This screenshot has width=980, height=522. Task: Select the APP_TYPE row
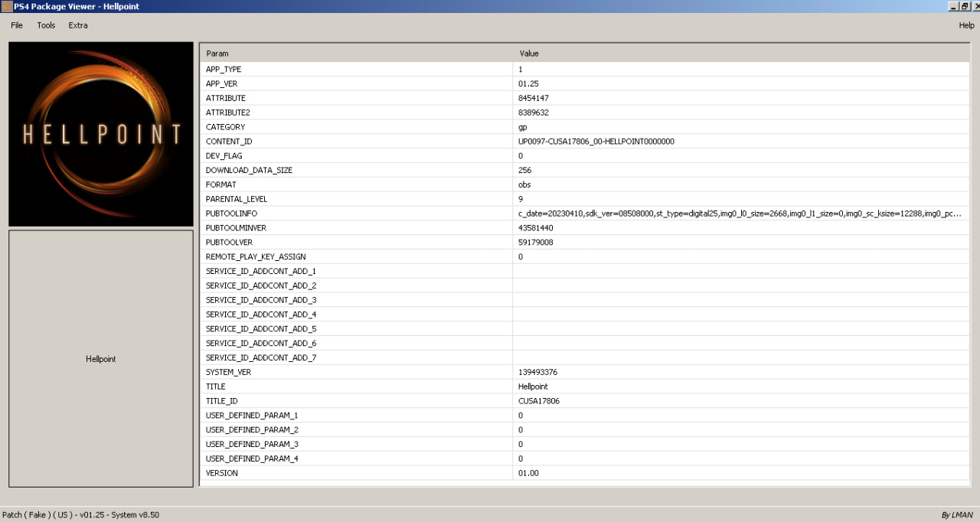pyautogui.click(x=585, y=69)
